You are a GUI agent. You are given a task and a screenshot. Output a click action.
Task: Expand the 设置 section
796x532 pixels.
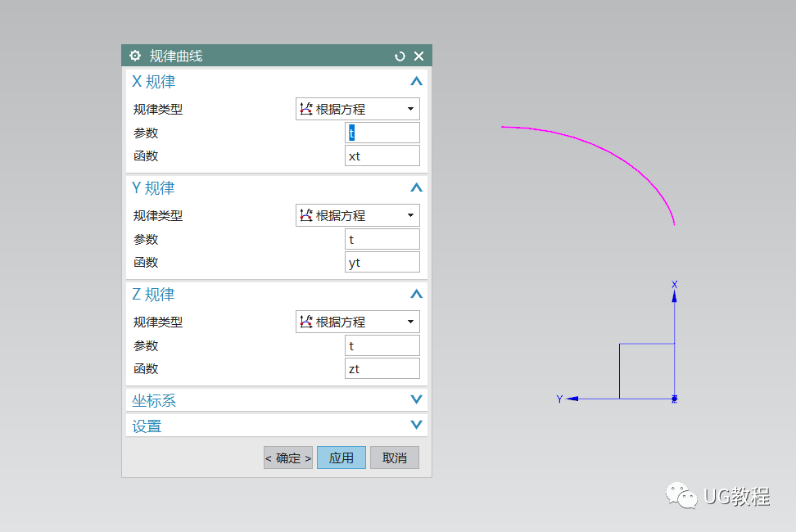pos(416,425)
